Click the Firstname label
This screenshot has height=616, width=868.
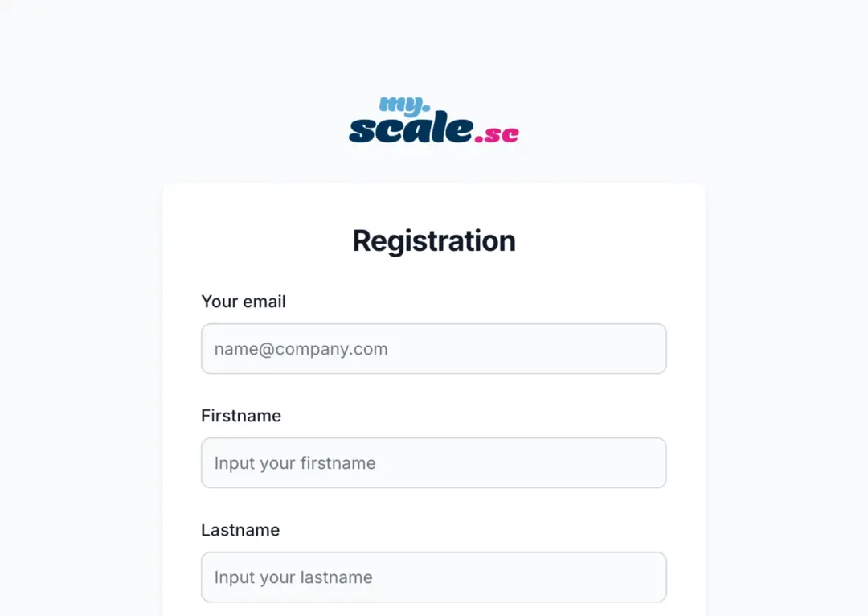(241, 416)
